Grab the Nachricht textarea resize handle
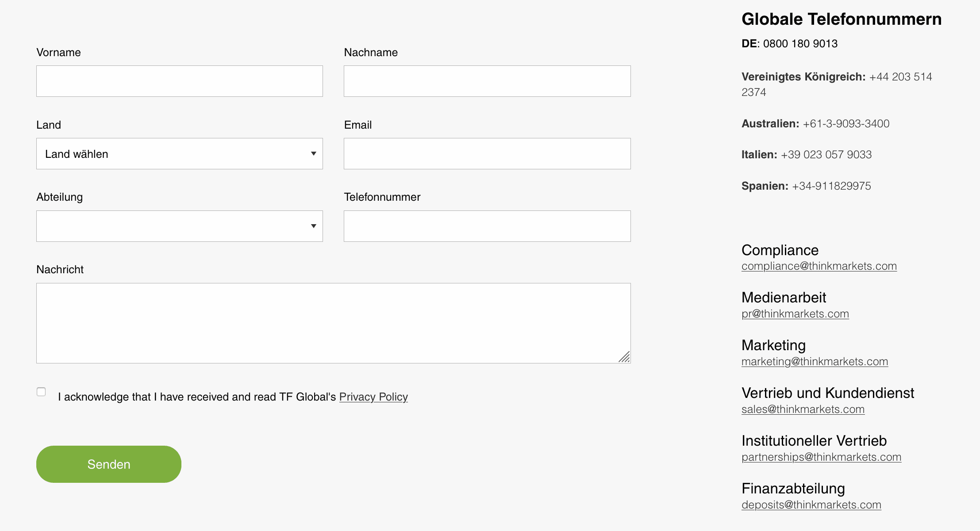Viewport: 980px width, 531px height. (625, 357)
